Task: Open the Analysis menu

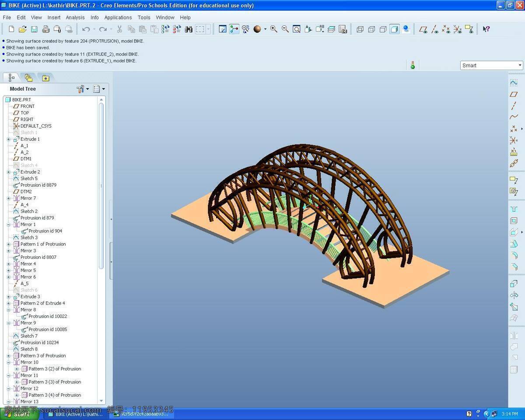Action: [75, 17]
